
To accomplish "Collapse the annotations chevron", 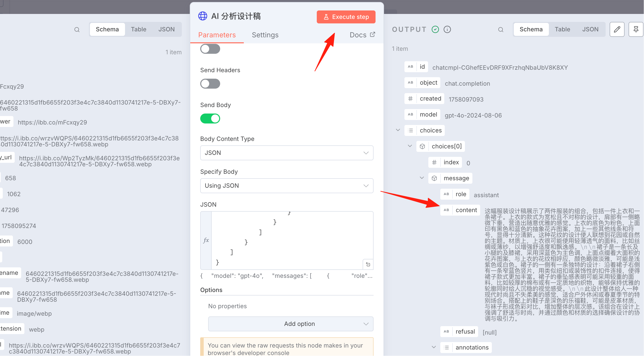I will [434, 347].
